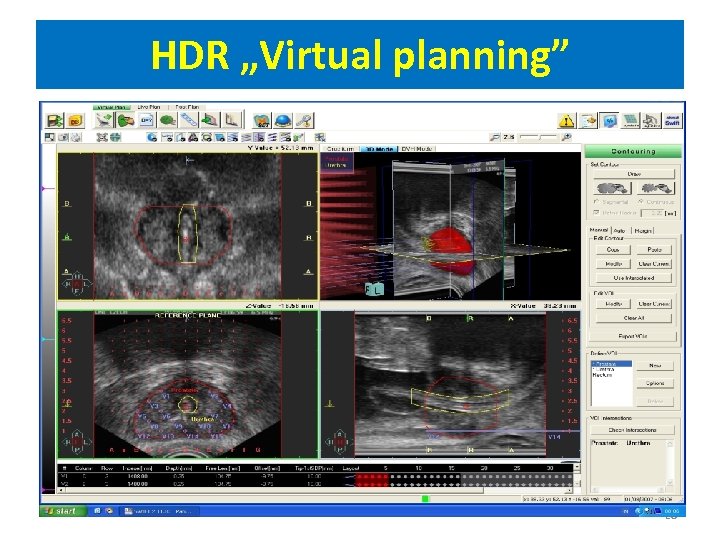Image resolution: width=720 pixels, height=540 pixels.
Task: Click the application entry in the Windows taskbar
Action: [x=159, y=511]
